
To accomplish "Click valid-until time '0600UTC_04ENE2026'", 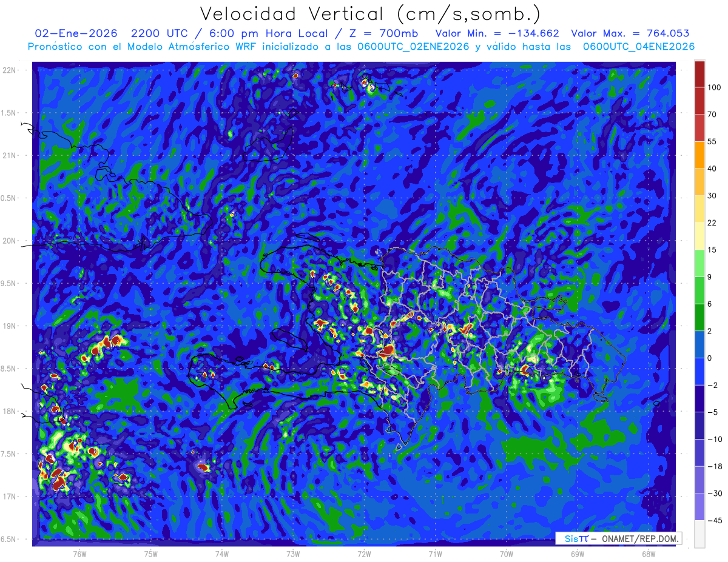I will pos(639,47).
